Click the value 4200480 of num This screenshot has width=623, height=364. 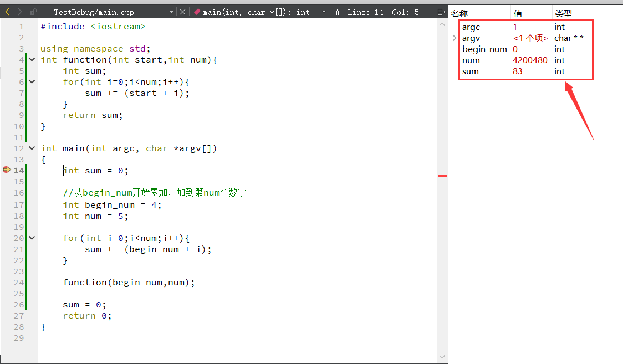tap(530, 60)
